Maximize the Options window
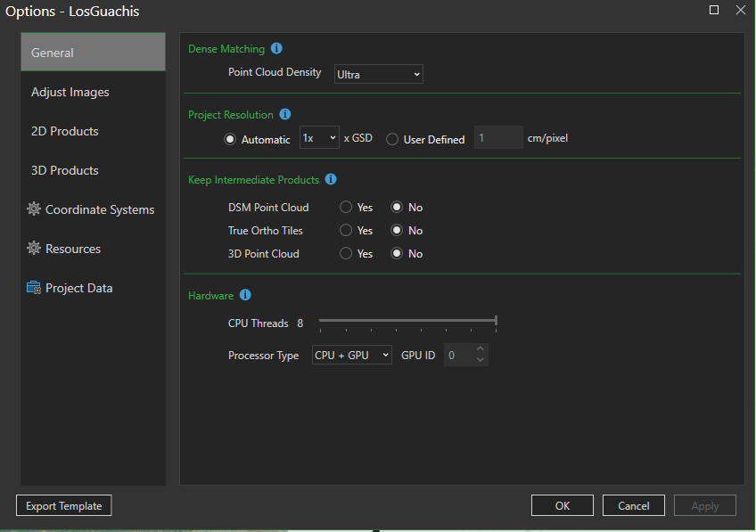Viewport: 756px width, 532px height. pyautogui.click(x=714, y=10)
